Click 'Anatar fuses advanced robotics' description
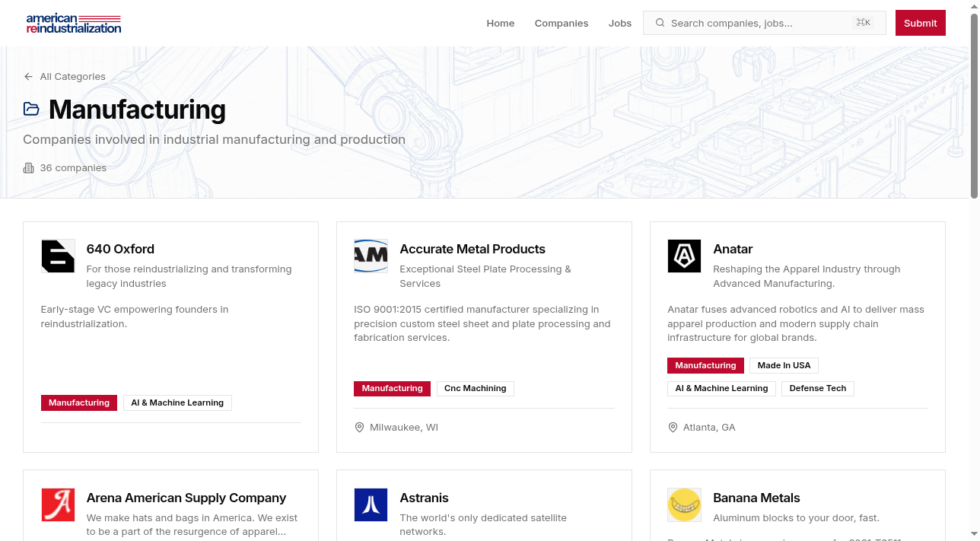This screenshot has width=980, height=541. tap(796, 323)
